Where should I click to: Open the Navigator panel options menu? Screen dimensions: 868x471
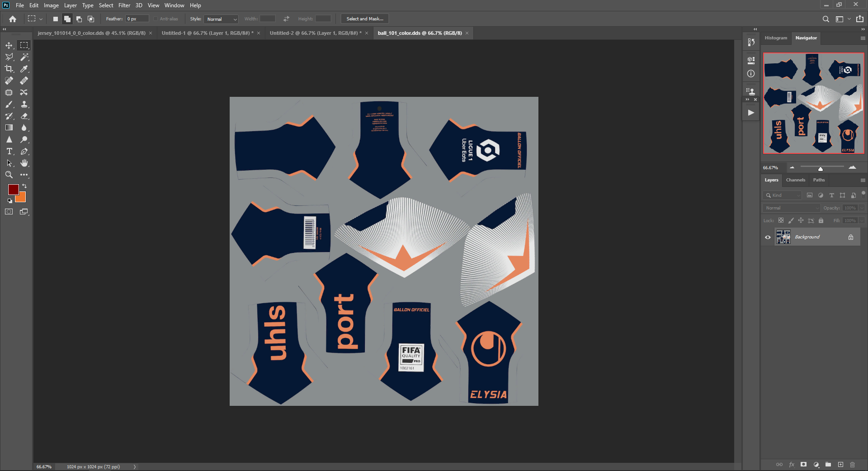[x=863, y=38]
